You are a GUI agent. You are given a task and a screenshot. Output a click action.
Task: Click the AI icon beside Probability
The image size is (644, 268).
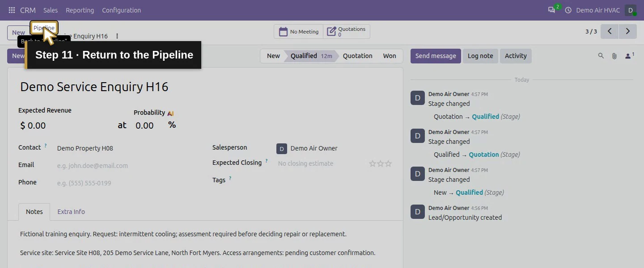(x=170, y=113)
